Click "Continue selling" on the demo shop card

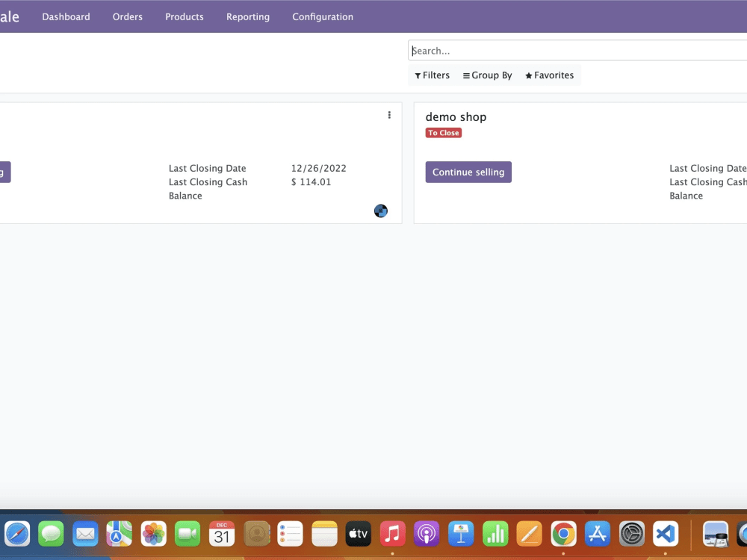coord(468,172)
